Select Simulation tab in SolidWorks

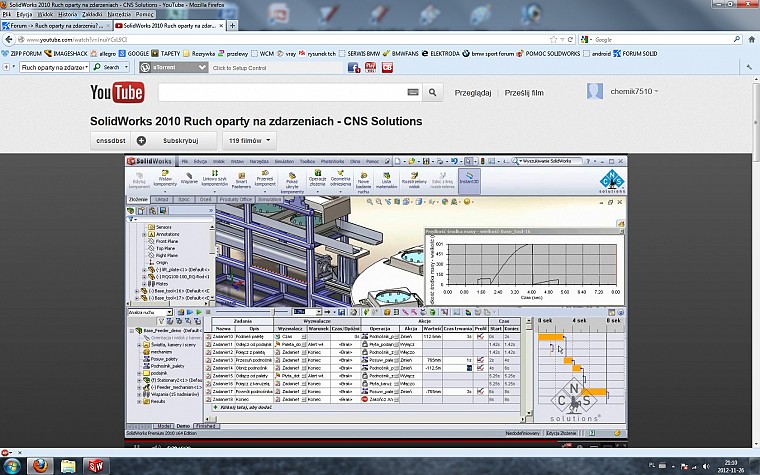point(269,200)
